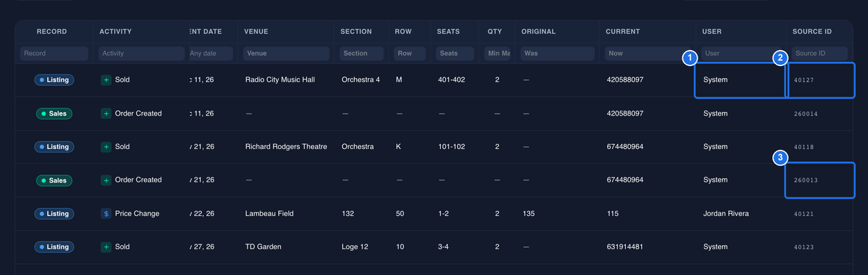This screenshot has width=868, height=275.
Task: Sort by the CURRENT column header
Action: coord(622,31)
